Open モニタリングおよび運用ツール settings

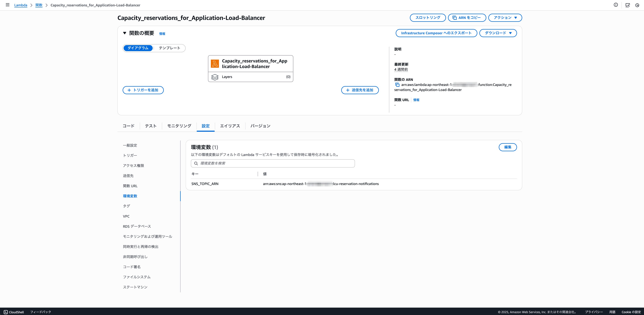147,237
